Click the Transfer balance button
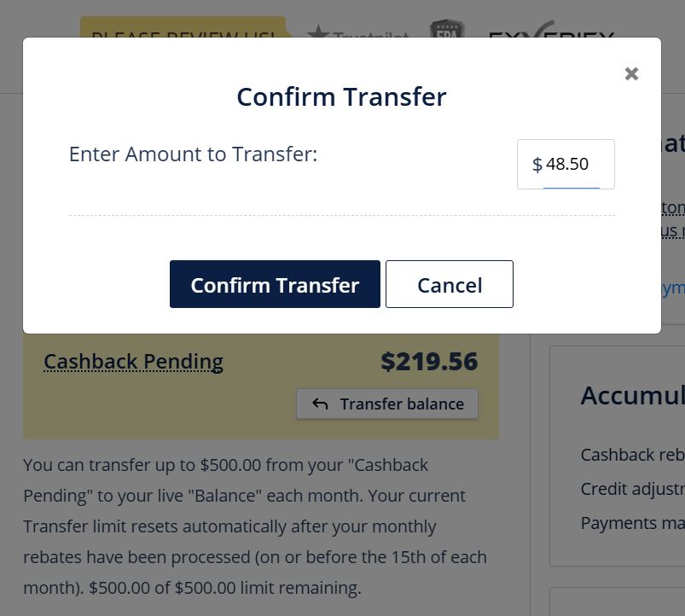This screenshot has height=616, width=685. (x=387, y=404)
